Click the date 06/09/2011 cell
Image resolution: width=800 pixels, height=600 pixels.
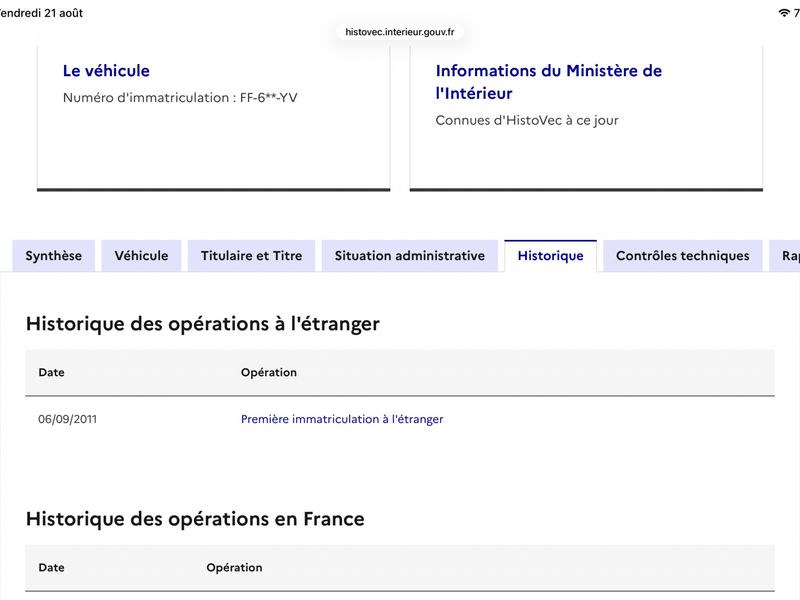coord(67,419)
